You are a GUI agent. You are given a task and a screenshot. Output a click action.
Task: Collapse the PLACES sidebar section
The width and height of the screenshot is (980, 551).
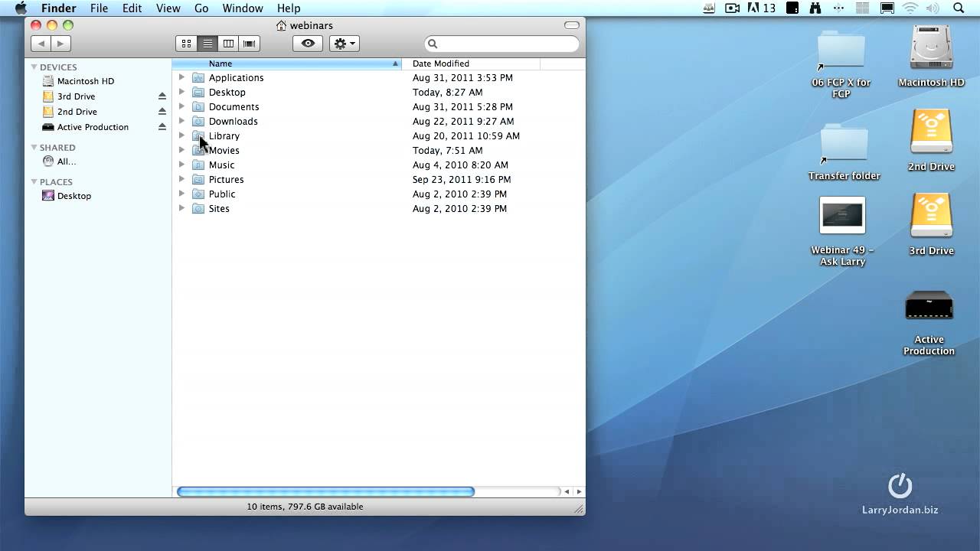34,181
